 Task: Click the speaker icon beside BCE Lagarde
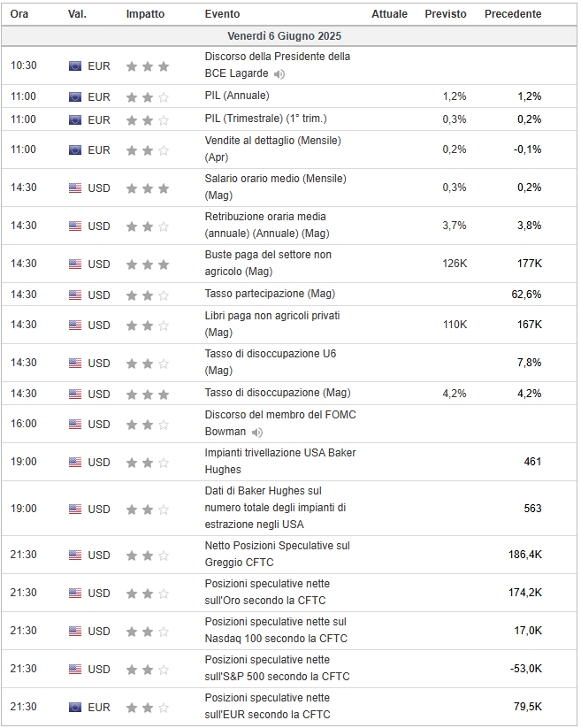click(279, 73)
